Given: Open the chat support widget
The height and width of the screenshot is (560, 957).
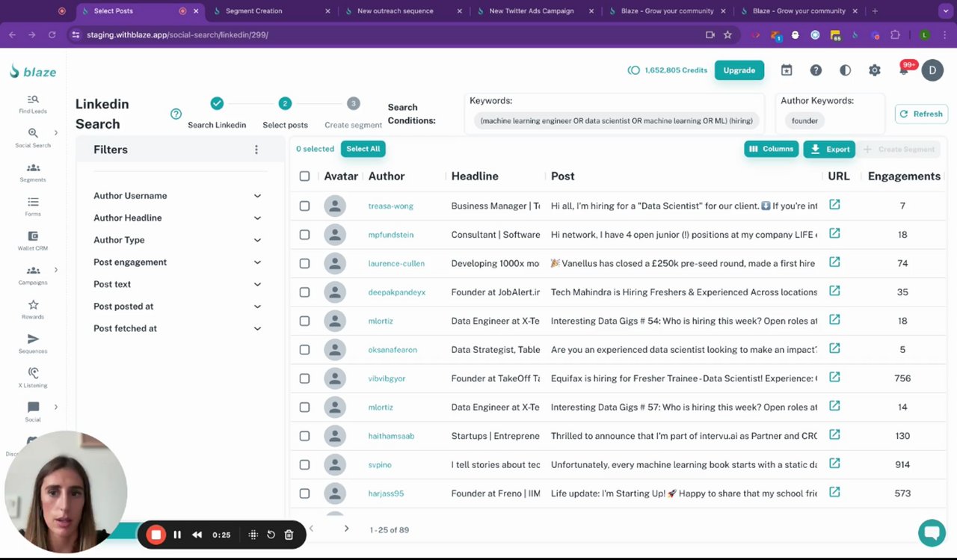Looking at the screenshot, I should tap(932, 533).
